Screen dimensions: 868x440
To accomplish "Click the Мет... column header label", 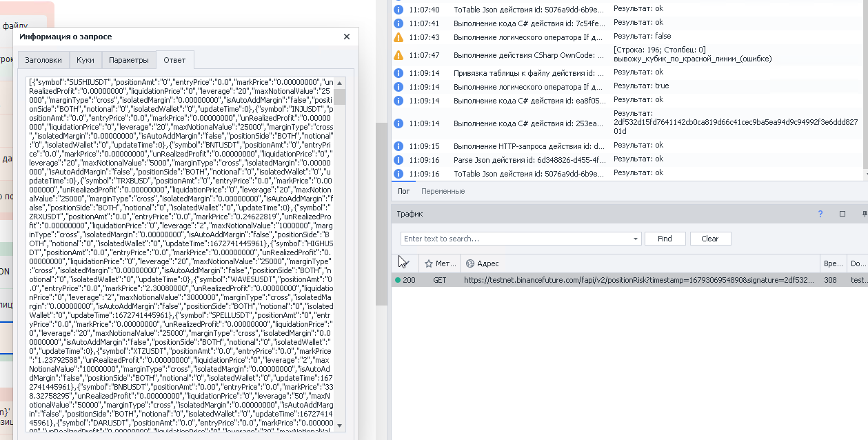I will point(445,263).
